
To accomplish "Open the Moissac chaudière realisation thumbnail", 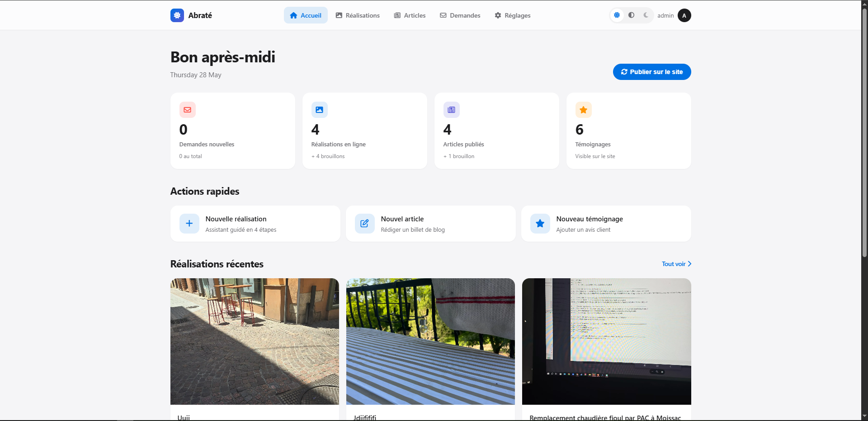I will 607,341.
